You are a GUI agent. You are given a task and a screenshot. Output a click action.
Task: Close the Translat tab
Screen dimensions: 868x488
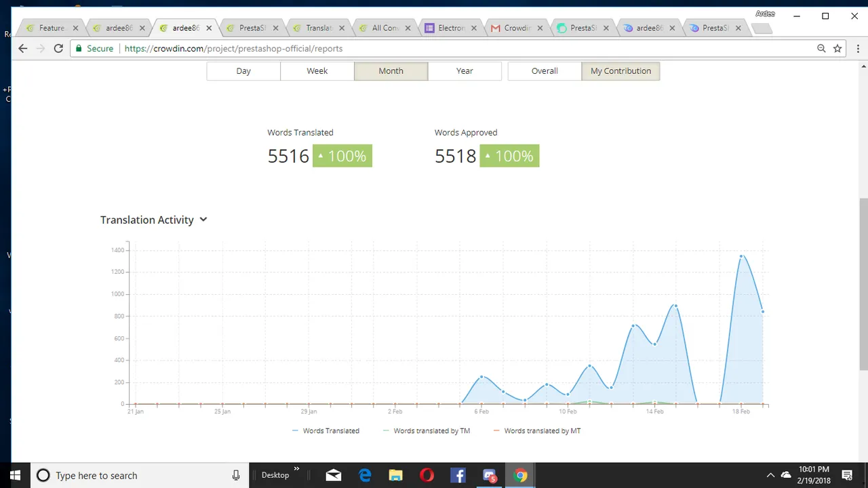[x=342, y=28]
